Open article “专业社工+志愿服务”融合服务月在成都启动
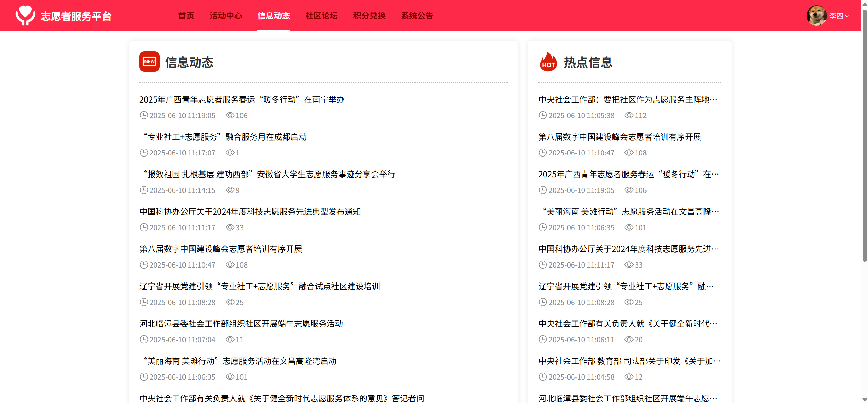868x403 pixels. pyautogui.click(x=225, y=137)
